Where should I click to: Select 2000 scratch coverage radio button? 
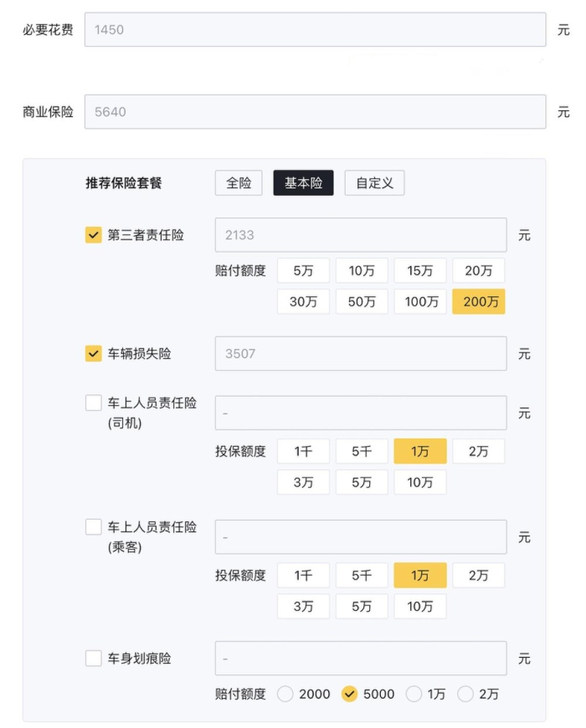285,694
